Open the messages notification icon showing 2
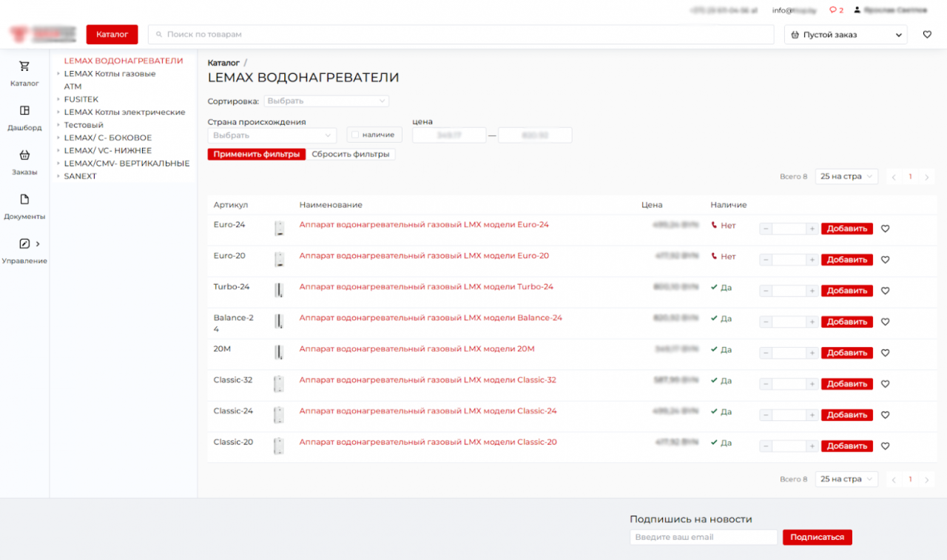Image resolution: width=947 pixels, height=560 pixels. click(836, 10)
